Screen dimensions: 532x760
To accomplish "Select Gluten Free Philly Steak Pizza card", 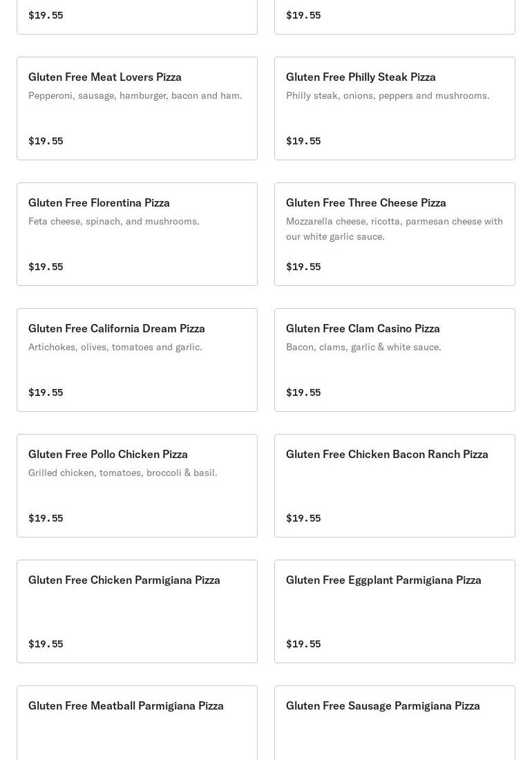I will coord(395,108).
